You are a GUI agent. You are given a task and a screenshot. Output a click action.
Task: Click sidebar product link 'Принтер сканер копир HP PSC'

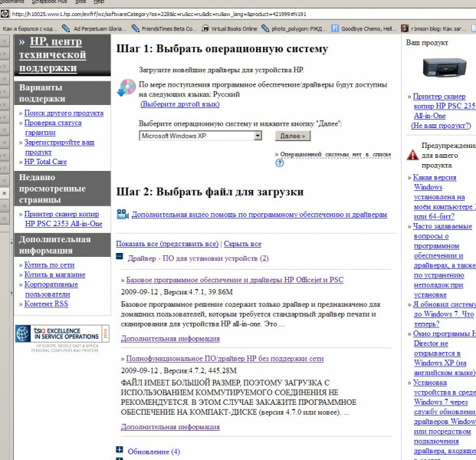445,106
